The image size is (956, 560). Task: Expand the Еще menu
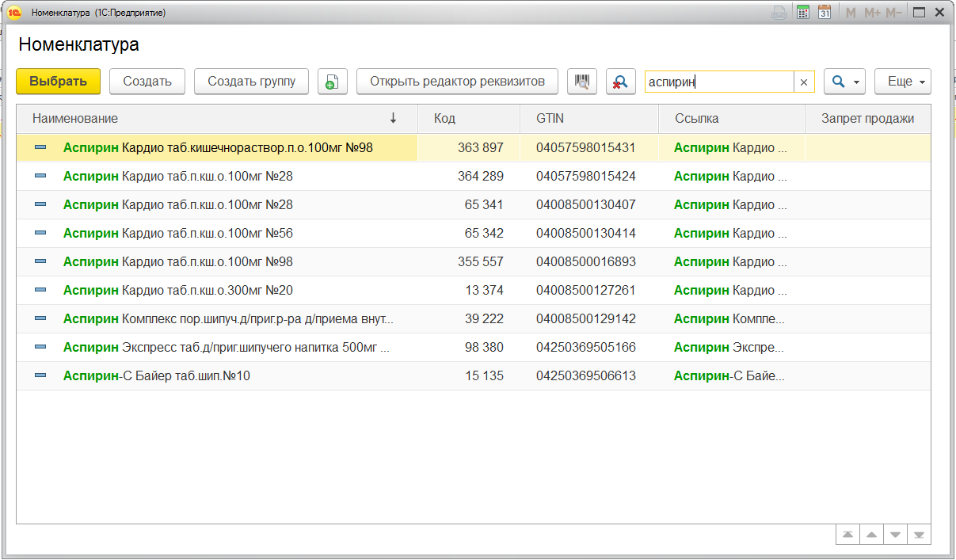[902, 82]
